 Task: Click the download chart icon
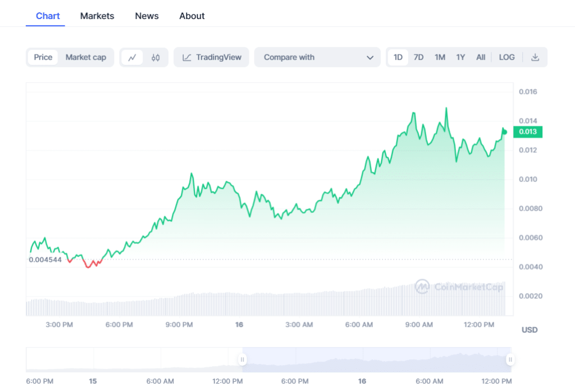[535, 57]
